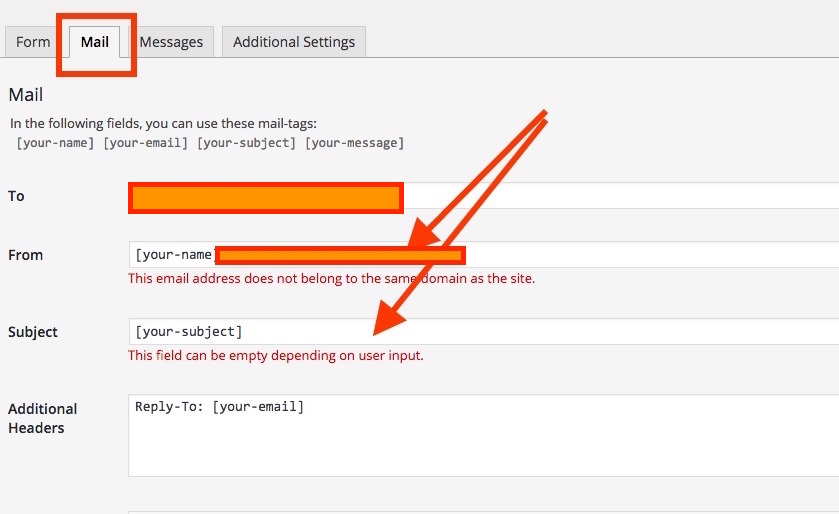The width and height of the screenshot is (839, 514).
Task: Click the mail-tags instruction text
Action: click(163, 124)
